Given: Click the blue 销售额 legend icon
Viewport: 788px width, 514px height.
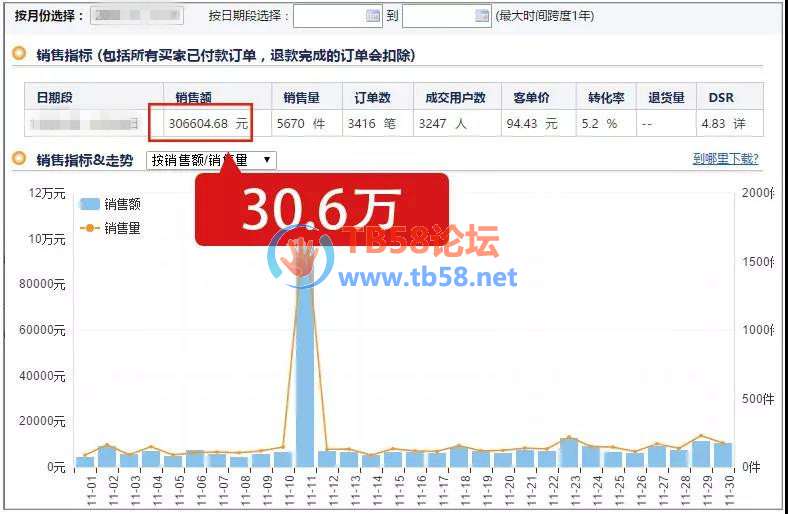Looking at the screenshot, I should (x=89, y=204).
